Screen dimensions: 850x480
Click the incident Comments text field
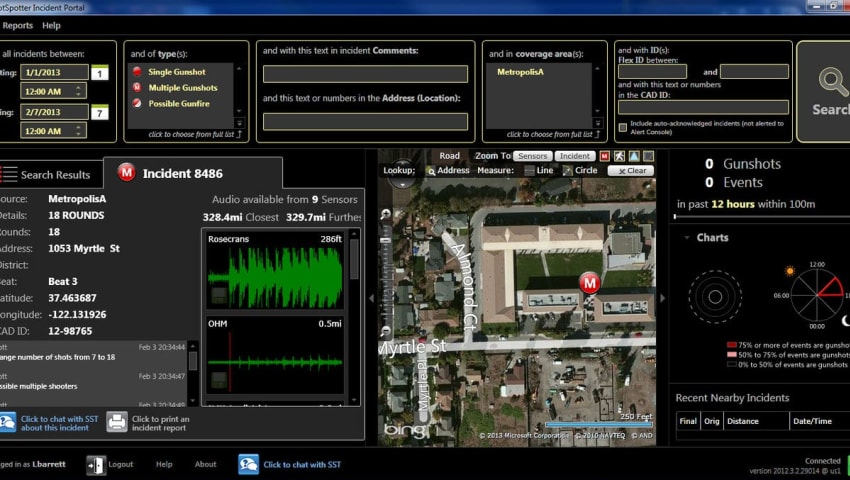365,74
